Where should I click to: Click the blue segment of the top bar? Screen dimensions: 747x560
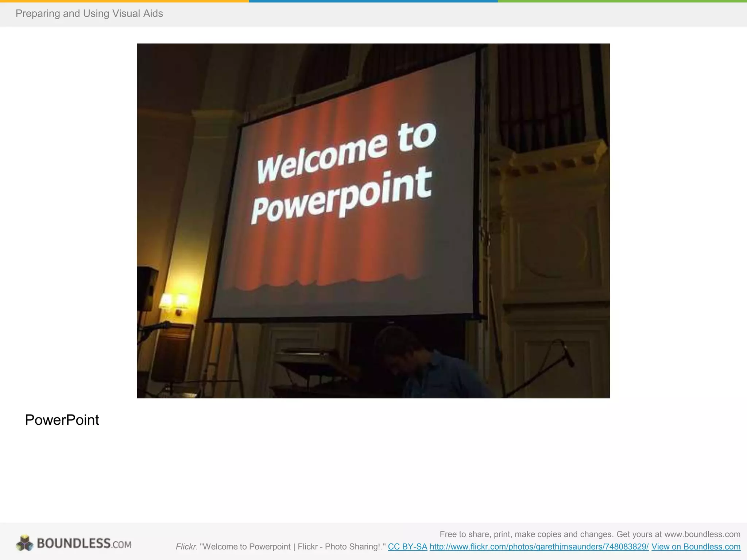pyautogui.click(x=373, y=1)
